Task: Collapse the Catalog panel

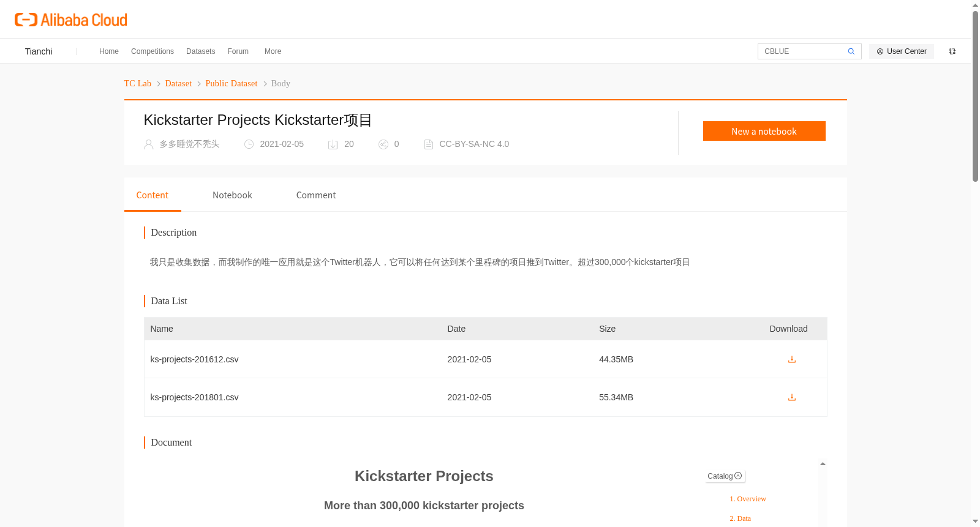Action: coord(725,476)
